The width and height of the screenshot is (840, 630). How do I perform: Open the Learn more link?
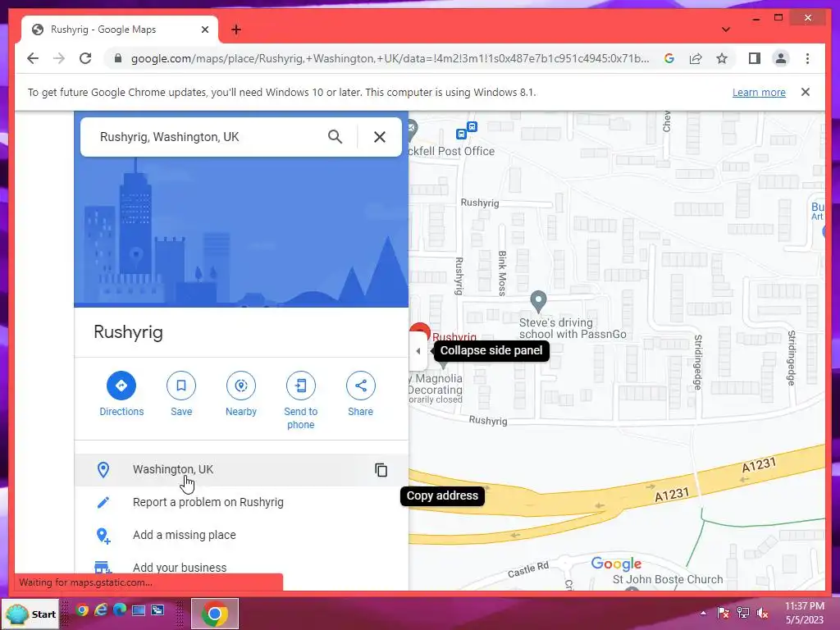759,92
